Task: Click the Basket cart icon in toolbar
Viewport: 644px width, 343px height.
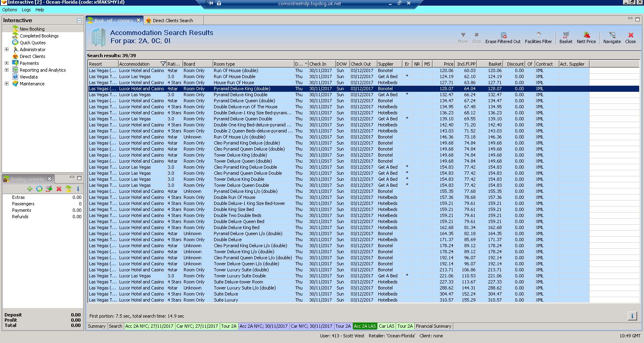Action: pyautogui.click(x=566, y=35)
